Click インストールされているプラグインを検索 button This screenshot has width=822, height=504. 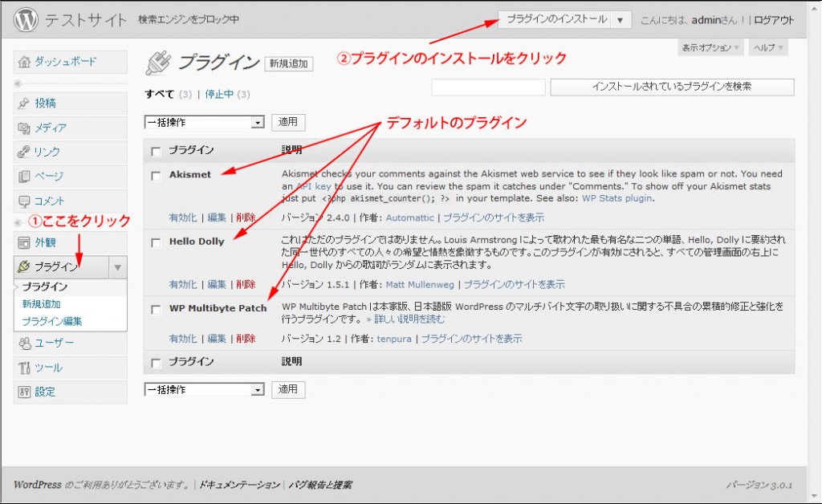[672, 87]
